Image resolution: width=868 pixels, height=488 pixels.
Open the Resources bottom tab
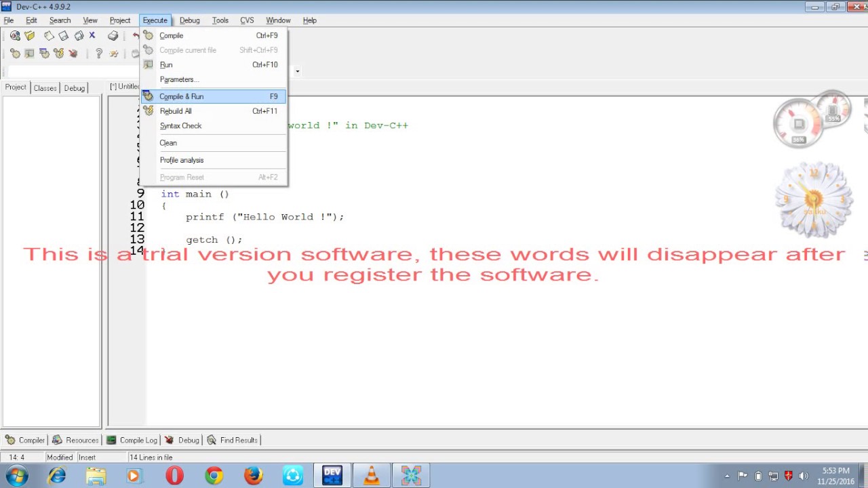[x=76, y=440]
